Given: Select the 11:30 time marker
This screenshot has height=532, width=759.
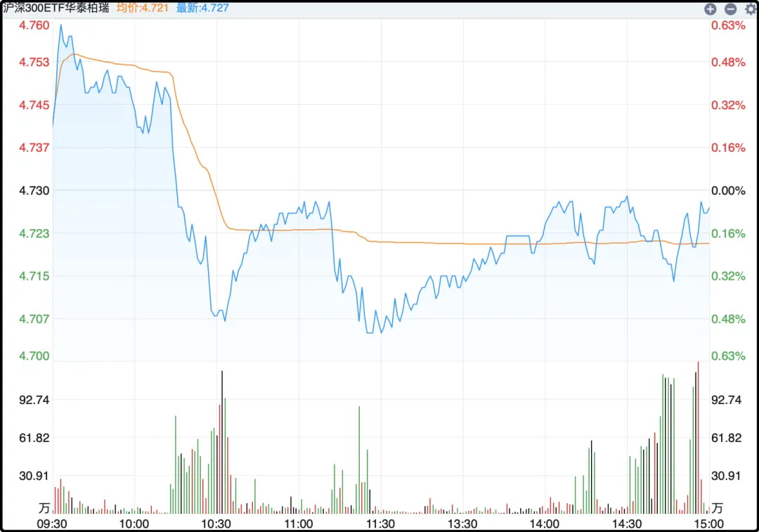Looking at the screenshot, I should pos(382,524).
